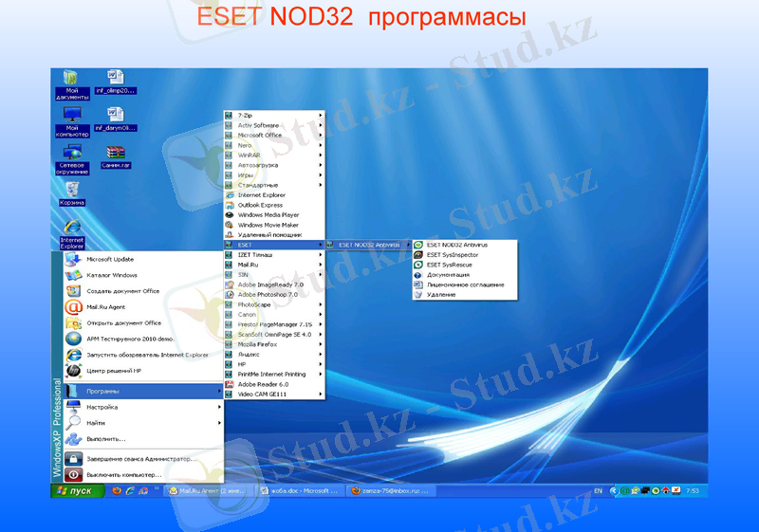Open the Корзина recycle bin icon
The width and height of the screenshot is (759, 532).
(72, 193)
